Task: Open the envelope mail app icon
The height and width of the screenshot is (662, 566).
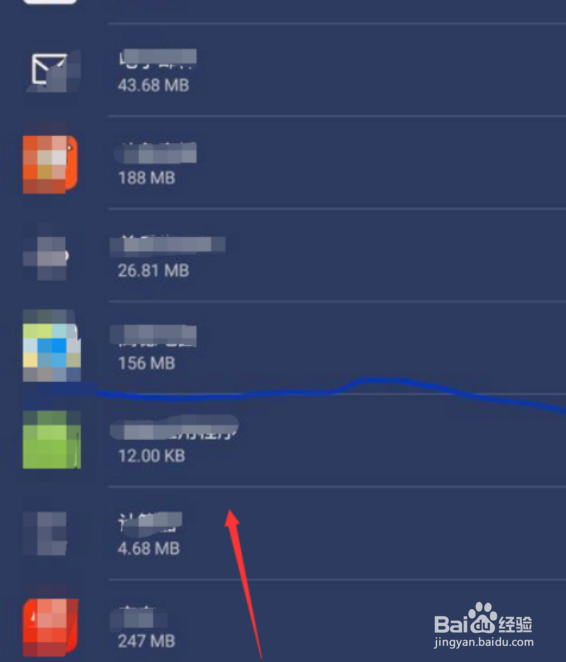Action: [x=52, y=71]
